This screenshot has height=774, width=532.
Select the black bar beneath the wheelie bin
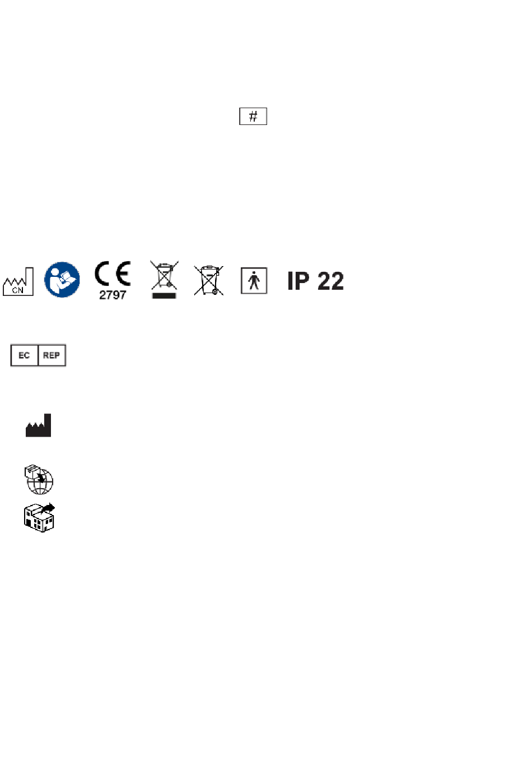pyautogui.click(x=164, y=295)
